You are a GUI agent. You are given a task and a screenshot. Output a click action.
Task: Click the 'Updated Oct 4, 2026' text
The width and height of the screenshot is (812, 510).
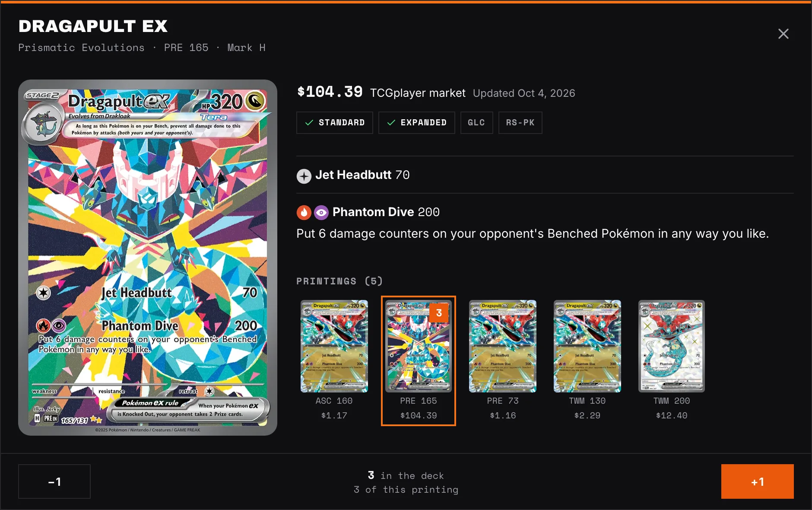coord(524,93)
